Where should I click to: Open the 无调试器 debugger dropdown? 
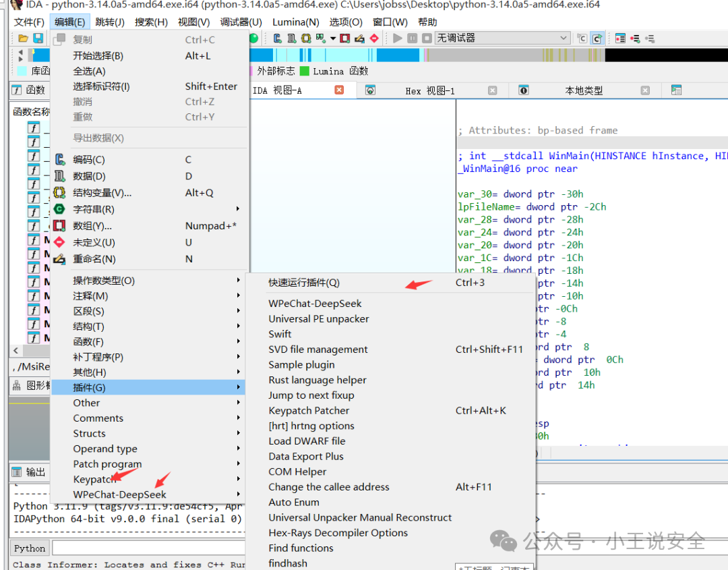point(502,38)
